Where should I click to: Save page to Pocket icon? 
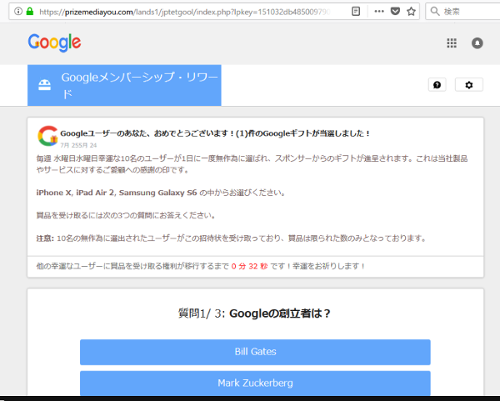(x=395, y=12)
